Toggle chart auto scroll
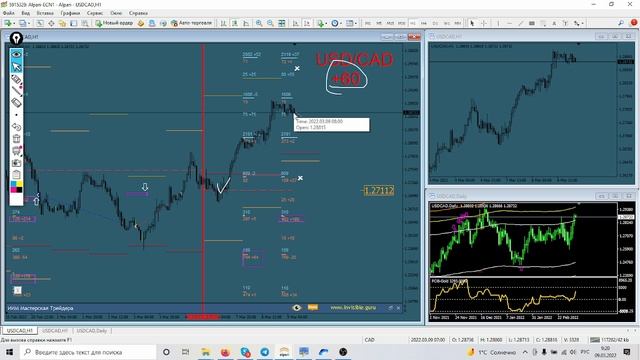 (295, 23)
